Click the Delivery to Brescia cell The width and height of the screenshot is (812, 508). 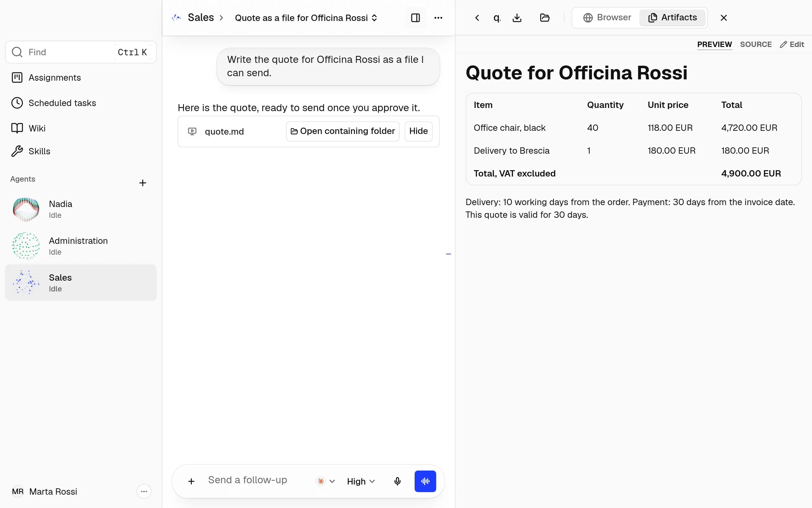tap(511, 150)
